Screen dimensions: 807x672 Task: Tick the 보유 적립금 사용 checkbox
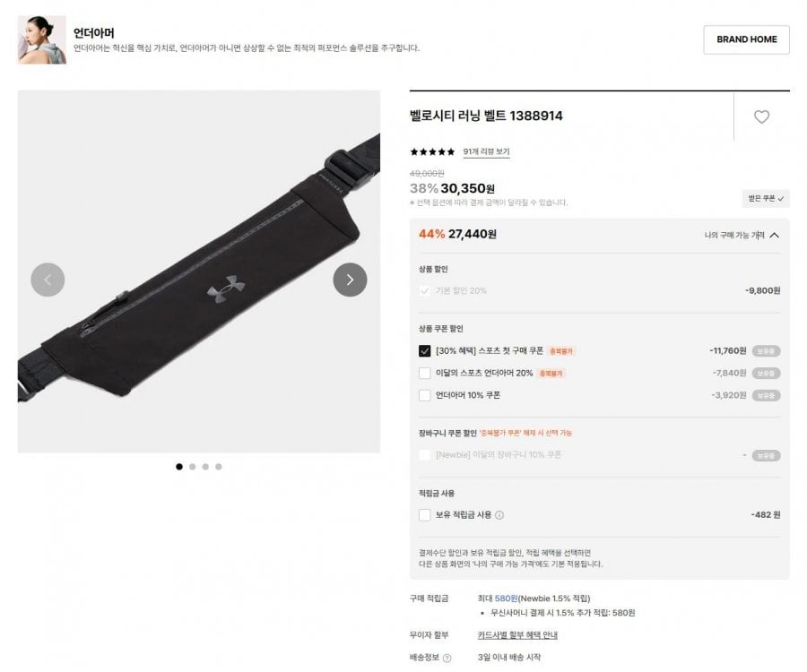point(425,515)
